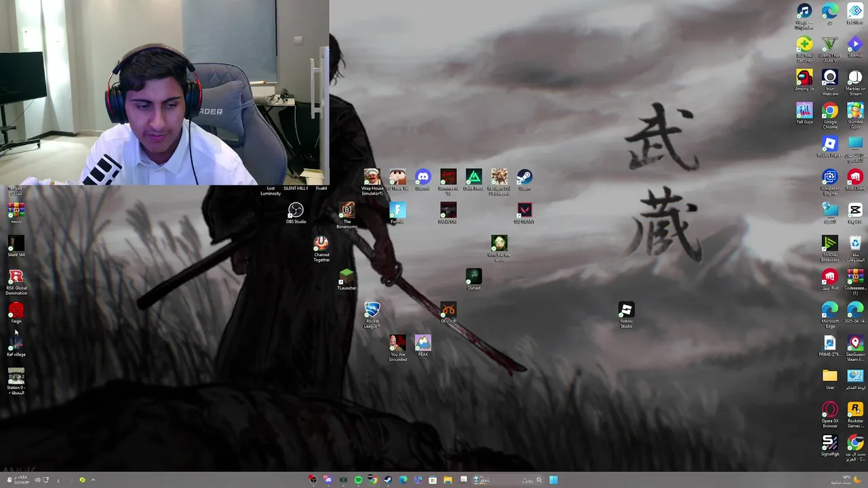Launch SignalRgb desktop shortcut
The image size is (868, 488).
(830, 445)
